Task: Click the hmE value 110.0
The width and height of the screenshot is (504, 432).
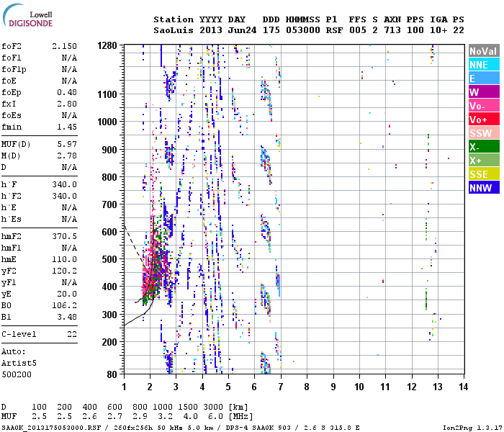Action: point(64,259)
